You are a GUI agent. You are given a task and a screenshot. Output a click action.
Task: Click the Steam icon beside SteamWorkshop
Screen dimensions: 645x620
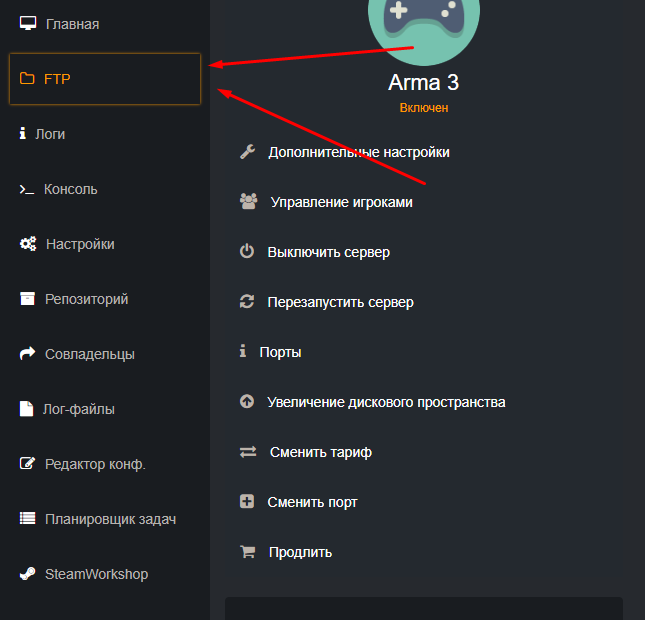(x=27, y=574)
